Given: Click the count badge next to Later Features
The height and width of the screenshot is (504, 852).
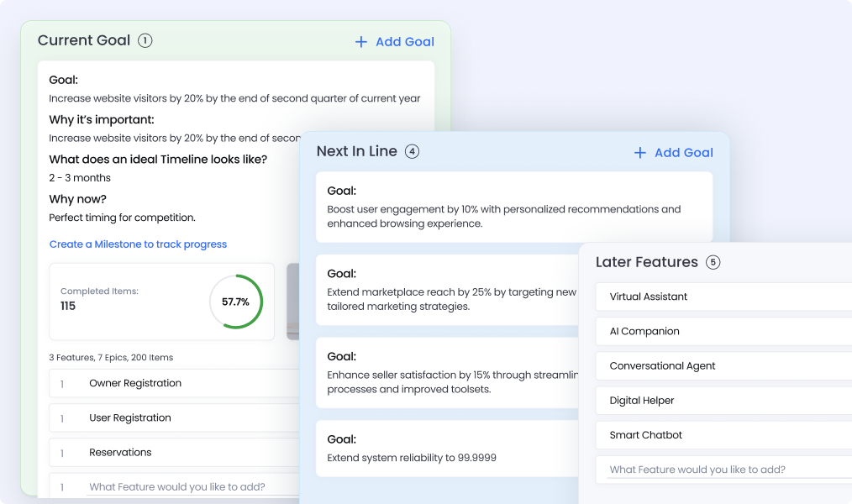Looking at the screenshot, I should (x=713, y=262).
